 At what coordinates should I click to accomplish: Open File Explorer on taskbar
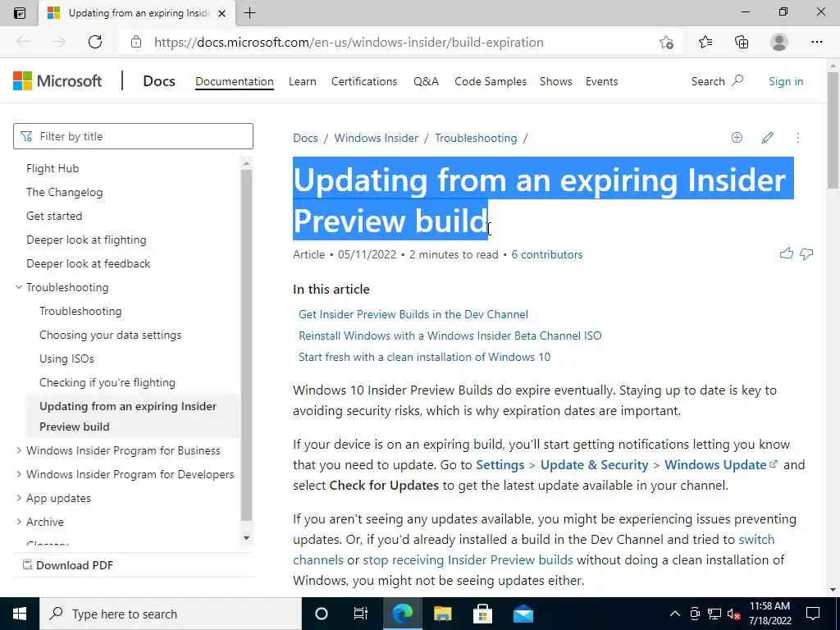tap(442, 614)
